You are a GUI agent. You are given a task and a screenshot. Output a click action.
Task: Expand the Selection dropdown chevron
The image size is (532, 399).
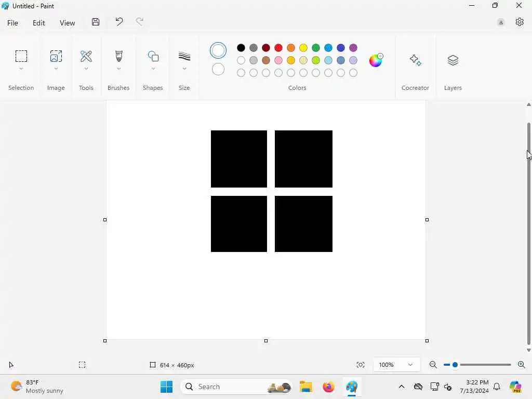(21, 69)
